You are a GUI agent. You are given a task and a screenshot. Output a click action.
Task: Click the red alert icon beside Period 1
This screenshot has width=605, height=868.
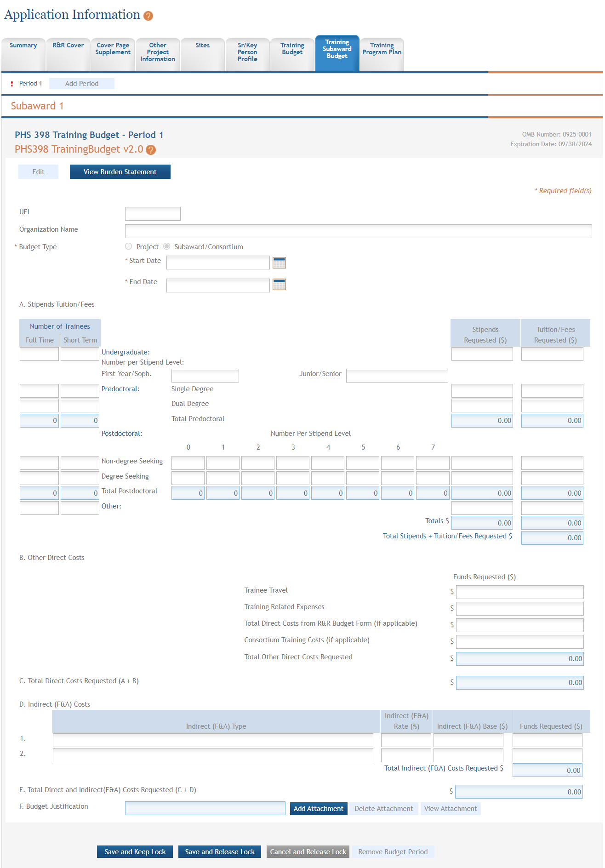pyautogui.click(x=12, y=84)
